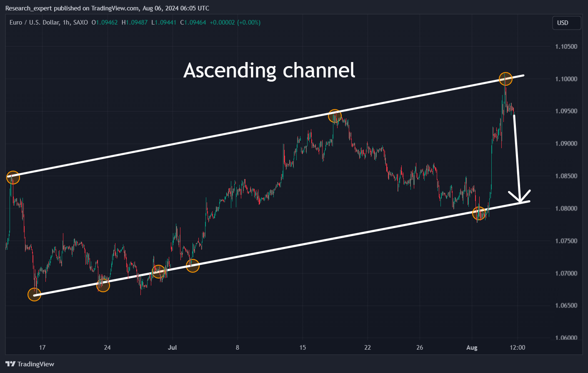Click the 8 date label on time axis
Image resolution: width=588 pixels, height=373 pixels.
pyautogui.click(x=238, y=348)
